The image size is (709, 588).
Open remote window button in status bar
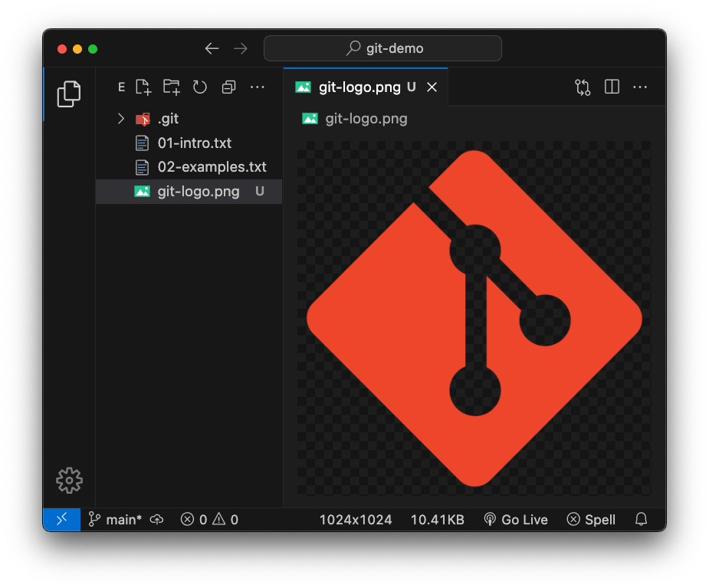62,519
